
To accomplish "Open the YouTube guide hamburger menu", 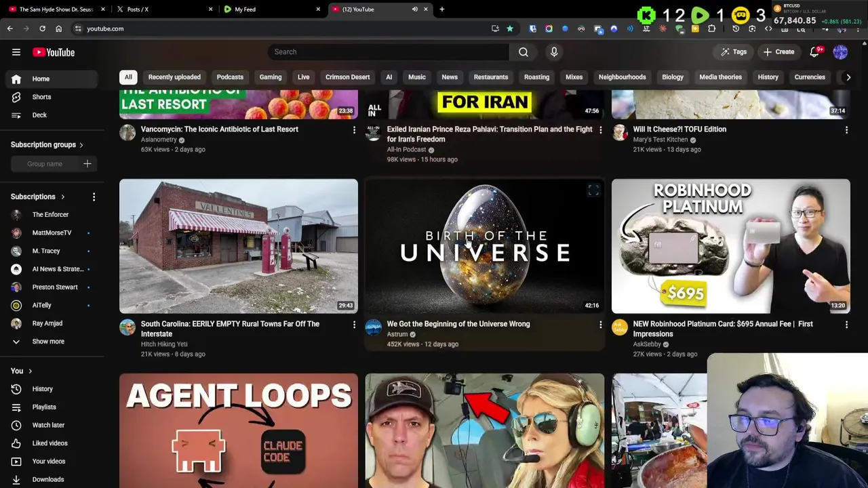I will pyautogui.click(x=16, y=52).
